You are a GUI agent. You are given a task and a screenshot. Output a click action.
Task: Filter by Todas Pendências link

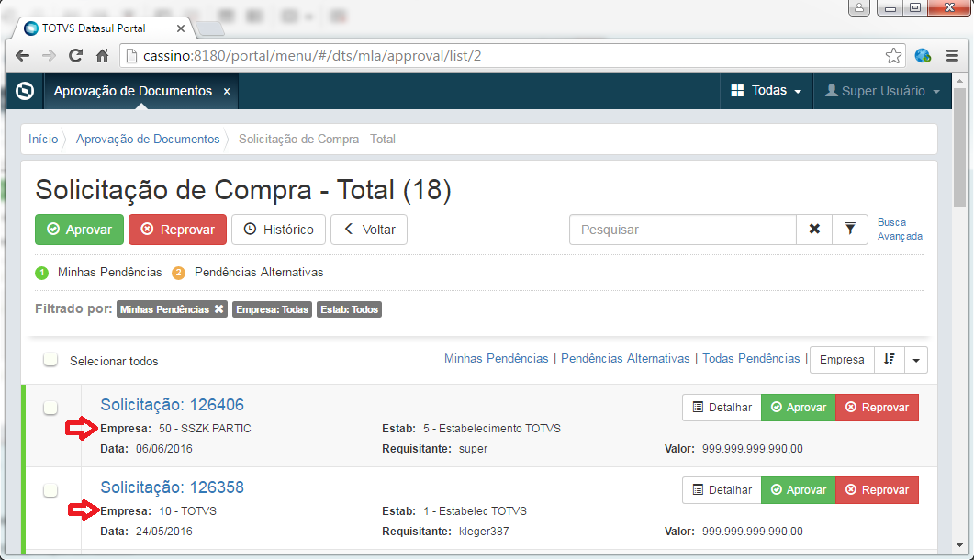point(751,359)
